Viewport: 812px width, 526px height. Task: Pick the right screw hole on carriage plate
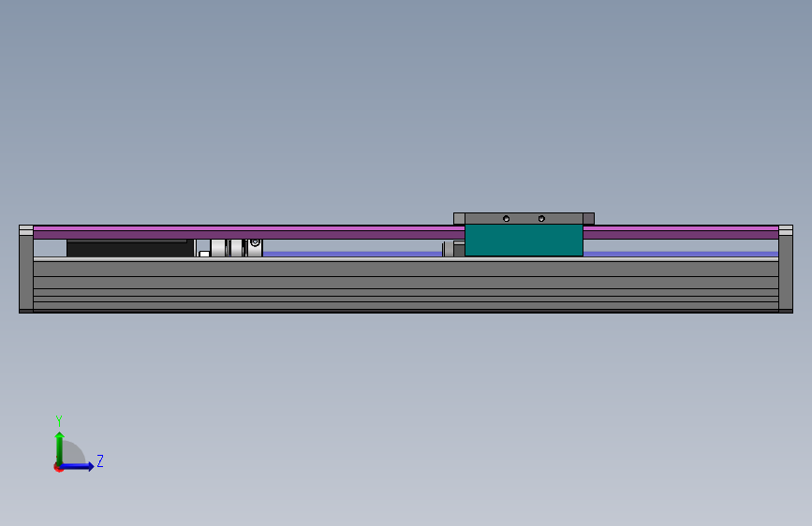coord(541,218)
